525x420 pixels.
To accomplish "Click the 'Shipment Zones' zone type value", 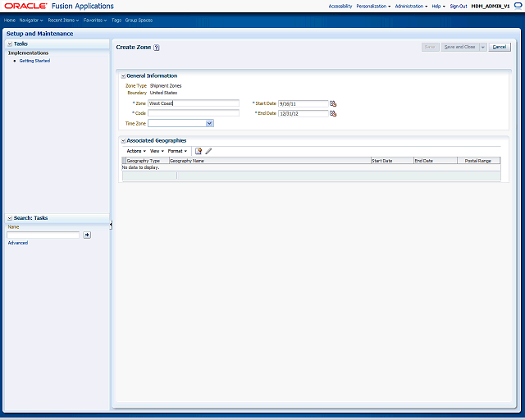I will pos(166,86).
